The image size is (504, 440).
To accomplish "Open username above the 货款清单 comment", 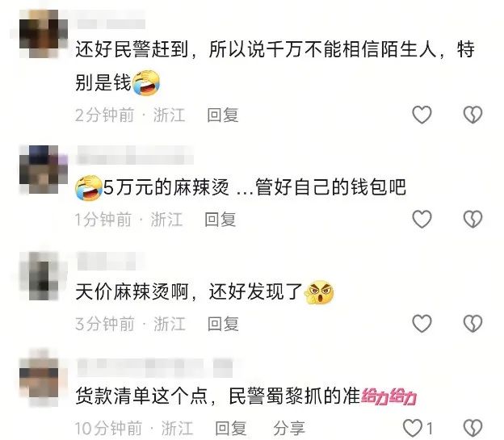I will (x=155, y=367).
